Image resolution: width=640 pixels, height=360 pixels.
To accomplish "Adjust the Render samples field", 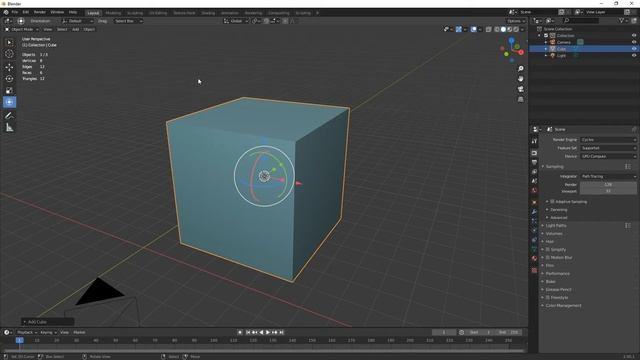I will [608, 184].
